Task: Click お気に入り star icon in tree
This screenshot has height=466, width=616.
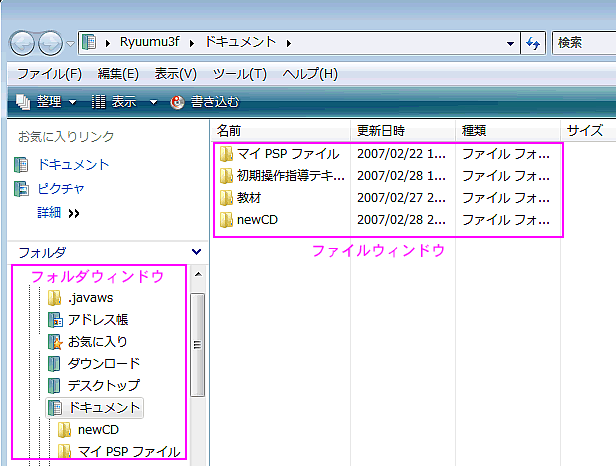Action: (x=55, y=342)
